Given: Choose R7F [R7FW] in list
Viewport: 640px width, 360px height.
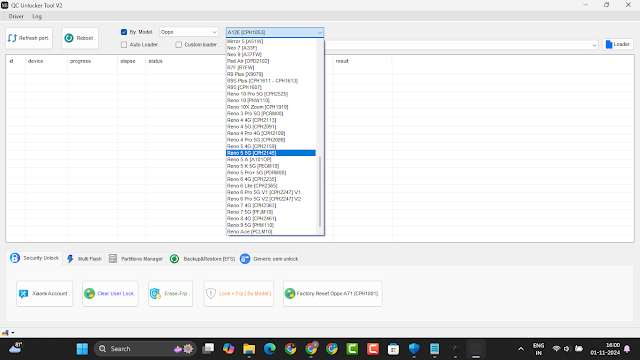Looking at the screenshot, I should [271, 67].
